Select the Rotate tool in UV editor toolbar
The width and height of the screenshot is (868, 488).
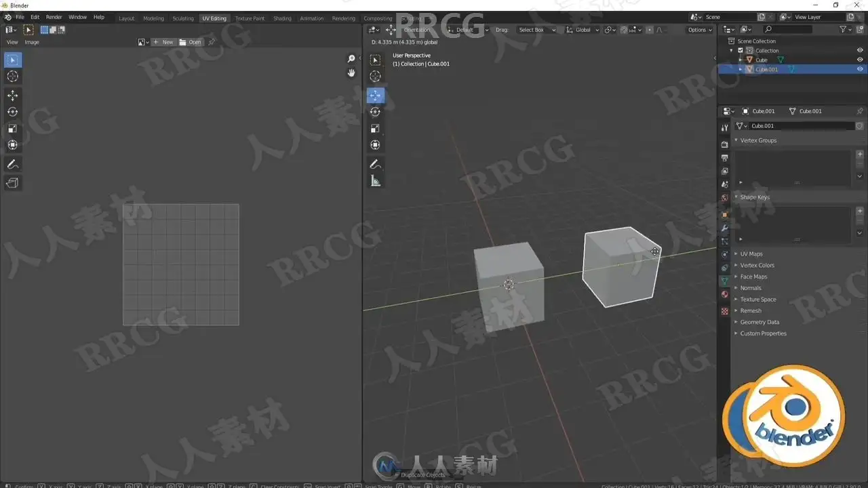click(13, 112)
